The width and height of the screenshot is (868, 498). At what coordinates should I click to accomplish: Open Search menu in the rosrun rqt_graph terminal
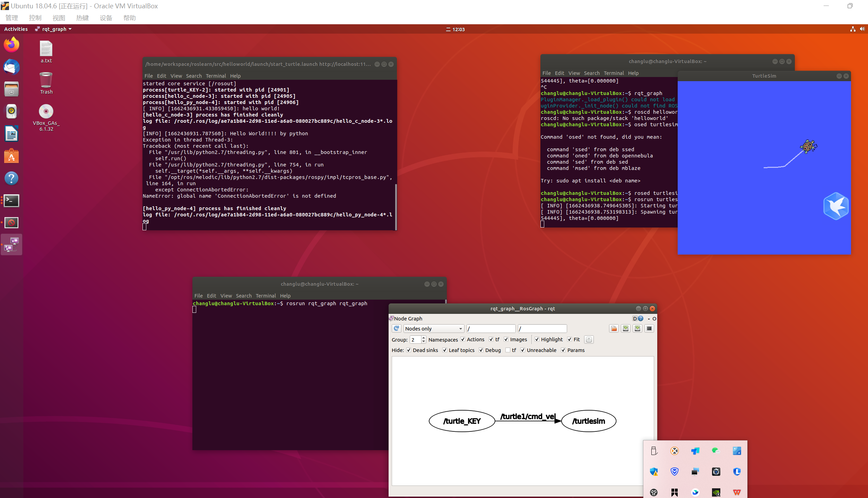244,296
